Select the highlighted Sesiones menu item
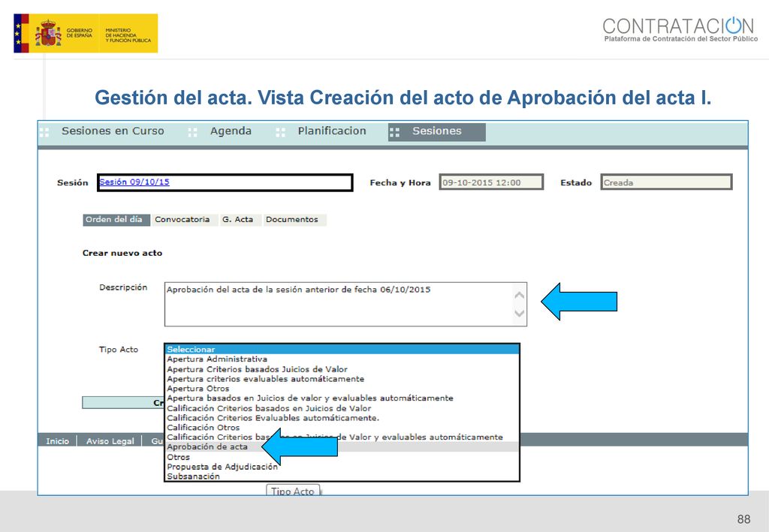The height and width of the screenshot is (532, 769). (436, 131)
